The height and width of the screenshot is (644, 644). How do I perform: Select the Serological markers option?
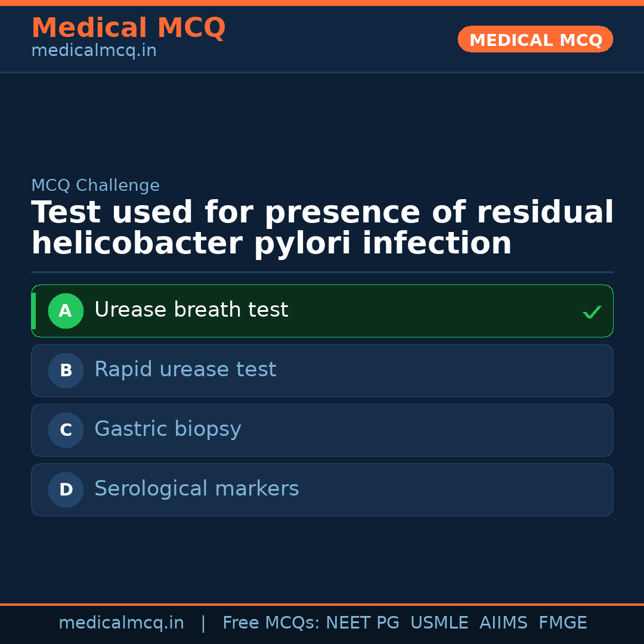click(196, 489)
